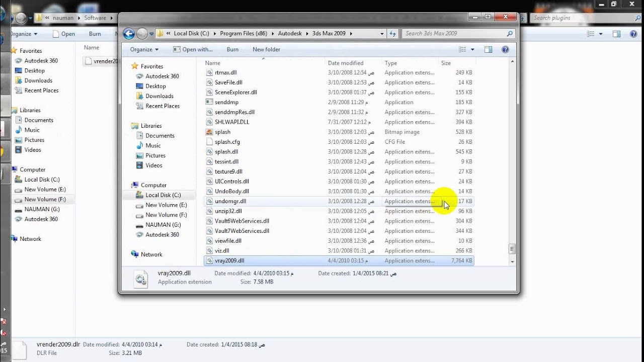644x362 pixels.
Task: Expand Network in front navigation pane
Action: [x=151, y=254]
